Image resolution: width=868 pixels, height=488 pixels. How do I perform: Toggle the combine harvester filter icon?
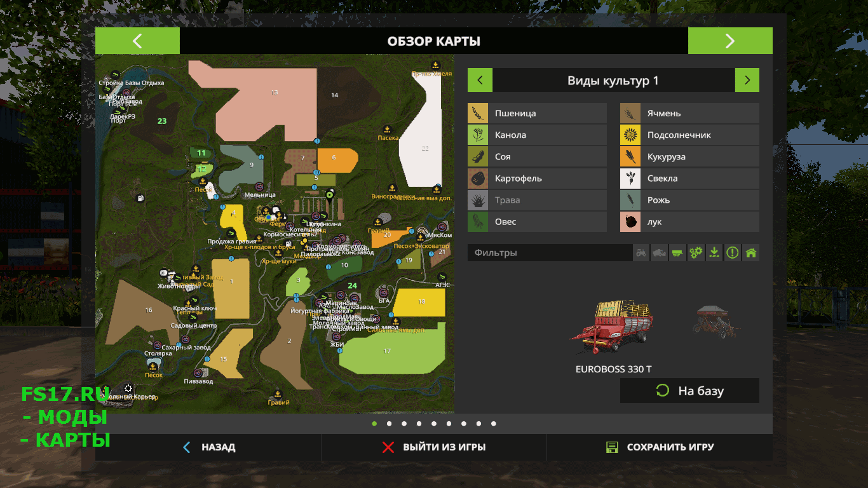pyautogui.click(x=660, y=252)
